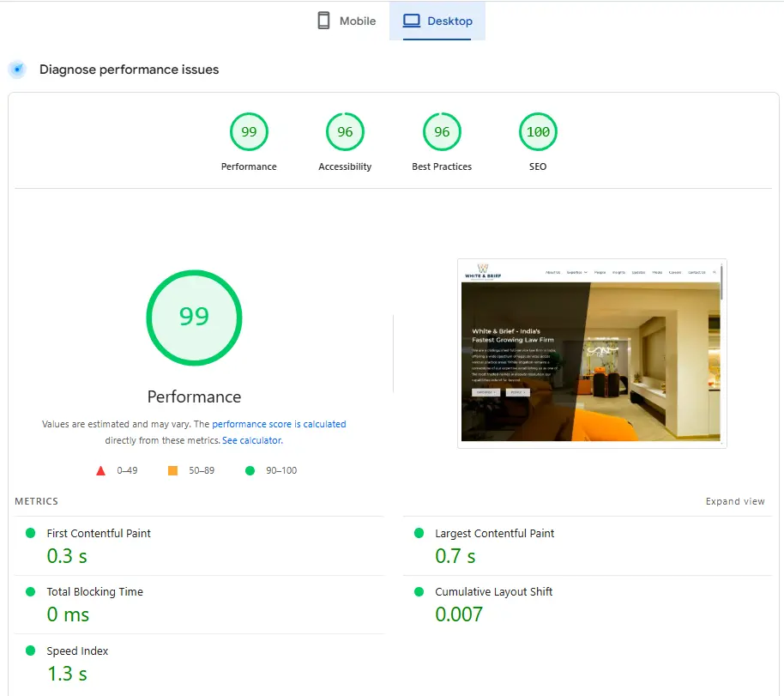
Task: Click the METRICS section heading
Action: tap(37, 501)
